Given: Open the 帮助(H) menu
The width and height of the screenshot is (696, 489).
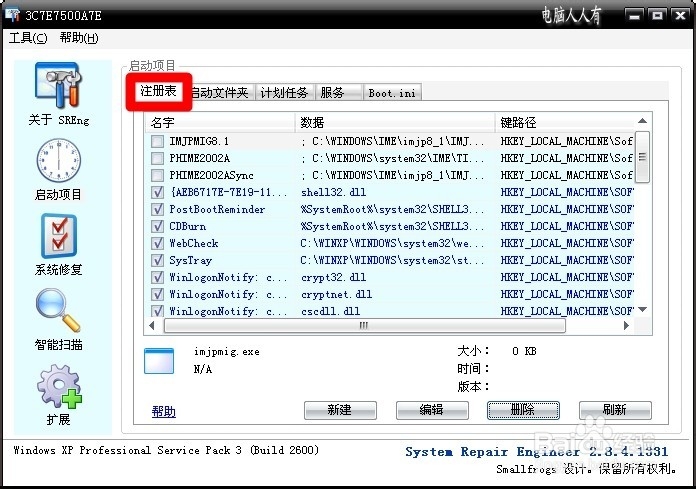Looking at the screenshot, I should 79,38.
